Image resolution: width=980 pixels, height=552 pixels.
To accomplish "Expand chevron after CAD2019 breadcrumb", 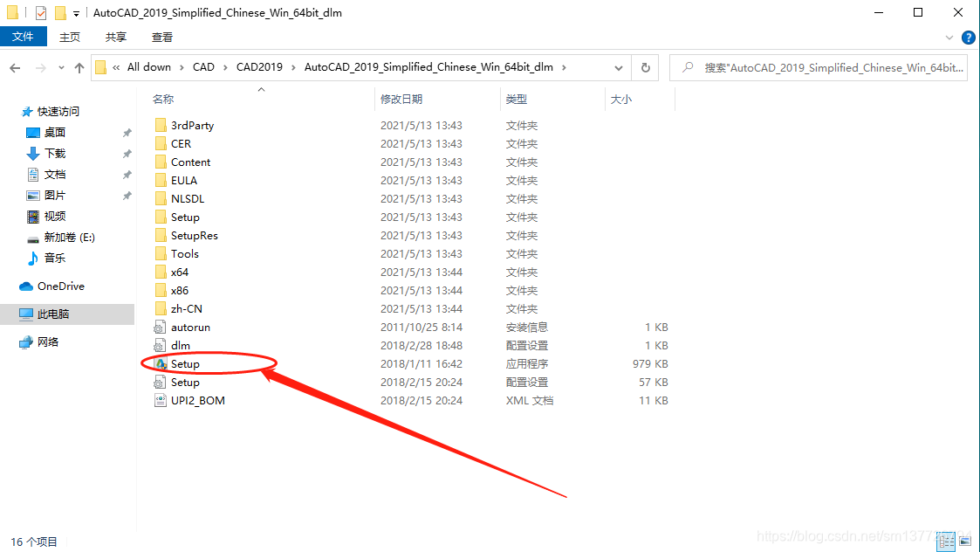I will pyautogui.click(x=293, y=67).
